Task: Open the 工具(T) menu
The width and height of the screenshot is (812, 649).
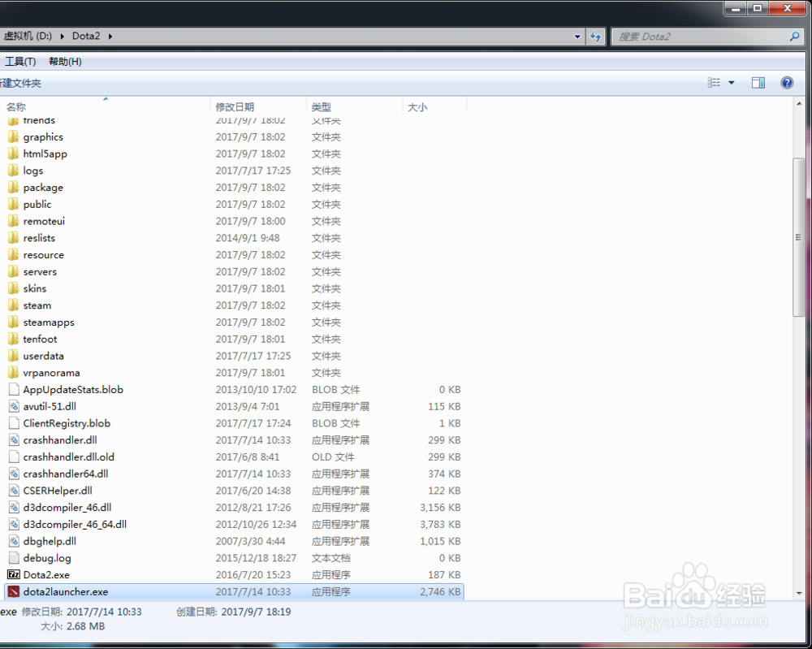Action: click(20, 62)
